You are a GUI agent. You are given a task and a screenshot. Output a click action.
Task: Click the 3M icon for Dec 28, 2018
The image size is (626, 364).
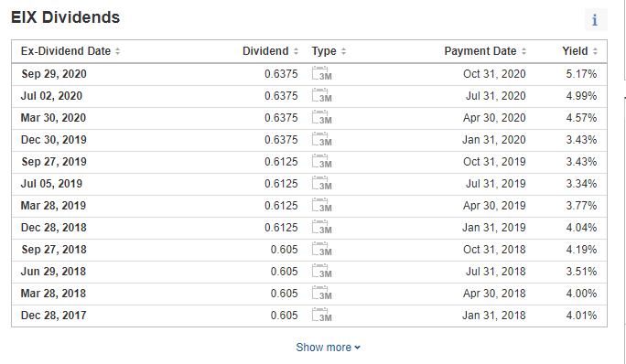click(x=322, y=227)
